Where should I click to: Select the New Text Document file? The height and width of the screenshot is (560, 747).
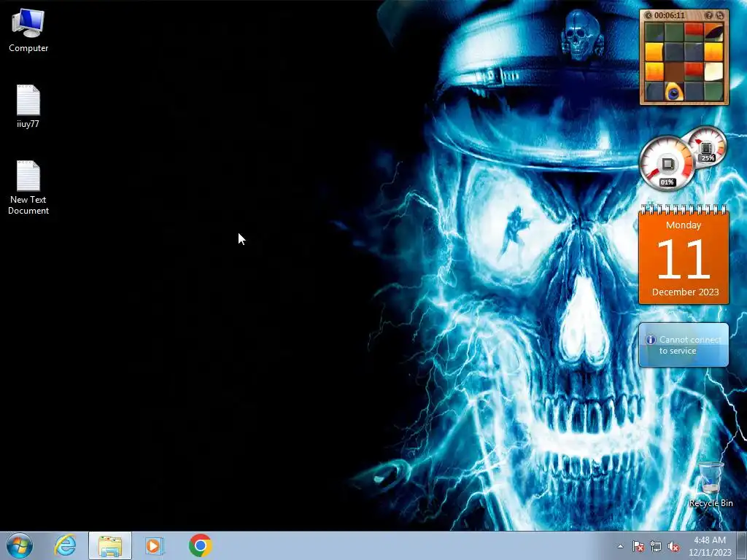coord(28,187)
